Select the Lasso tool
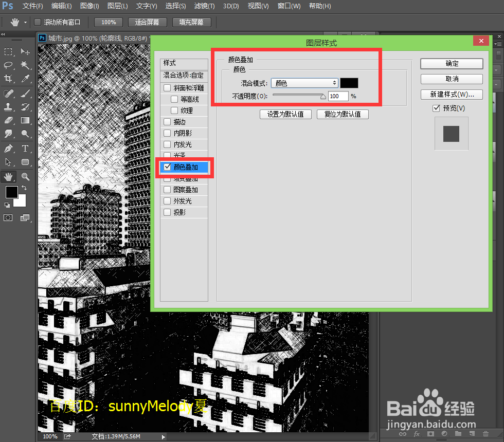Viewport: 504px width, 442px height. pyautogui.click(x=8, y=65)
